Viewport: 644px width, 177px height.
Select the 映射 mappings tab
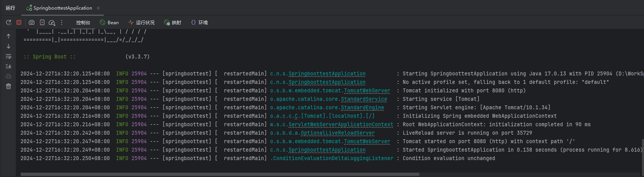pyautogui.click(x=173, y=23)
